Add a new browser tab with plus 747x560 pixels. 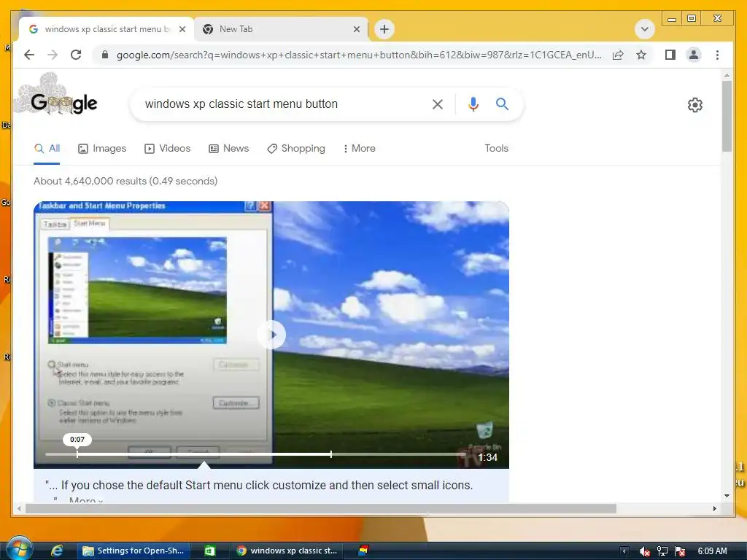(x=384, y=29)
